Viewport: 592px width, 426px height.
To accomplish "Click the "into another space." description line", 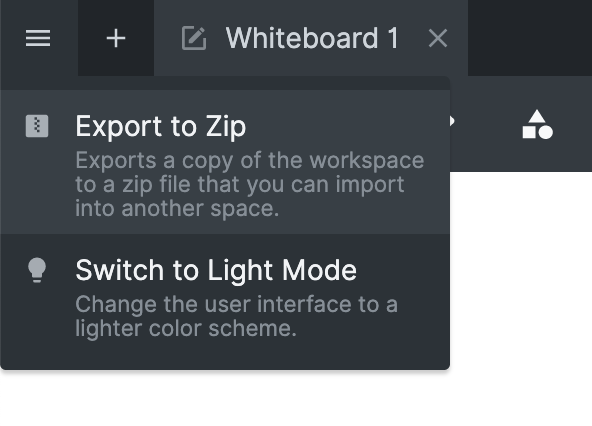I will (x=177, y=208).
